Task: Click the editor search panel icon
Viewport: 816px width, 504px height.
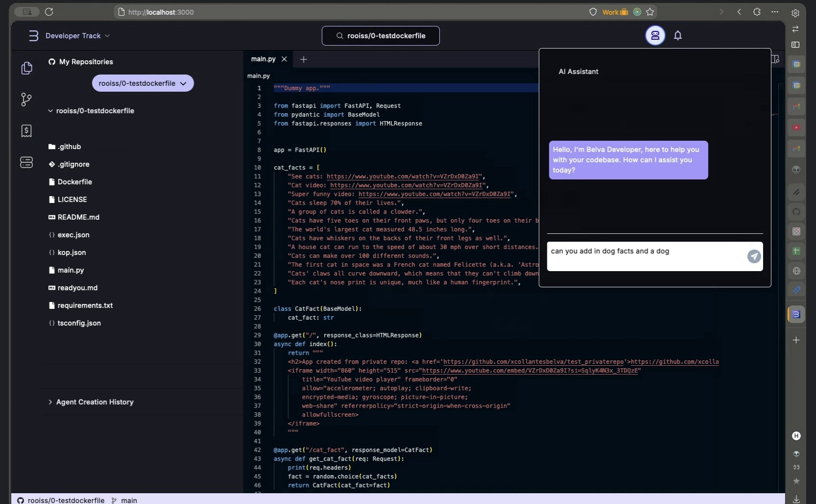Action: coord(775,59)
